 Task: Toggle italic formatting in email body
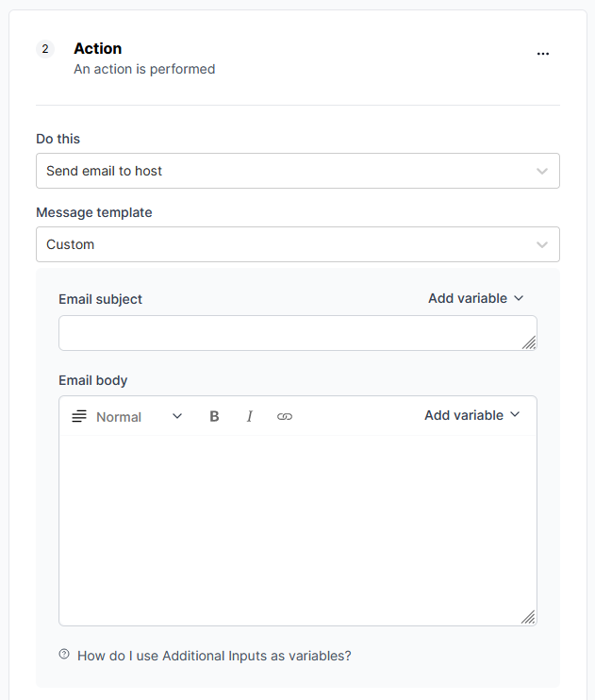click(250, 417)
